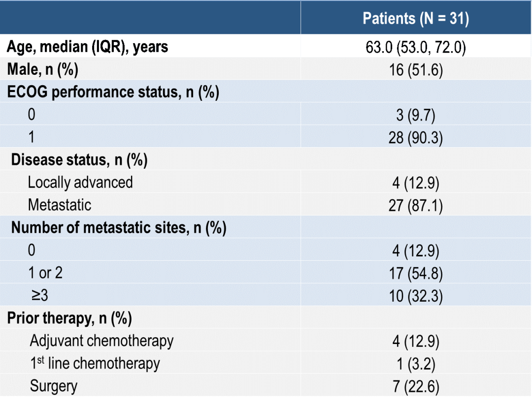Screen dimensions: 532x406
Task: Click the Adjuvant chemotherapy row label
Action: pyautogui.click(x=101, y=341)
